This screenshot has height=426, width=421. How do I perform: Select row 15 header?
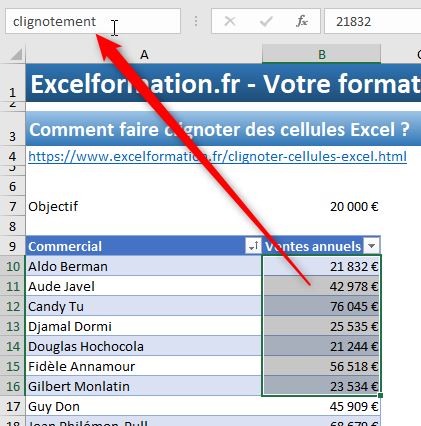point(13,366)
